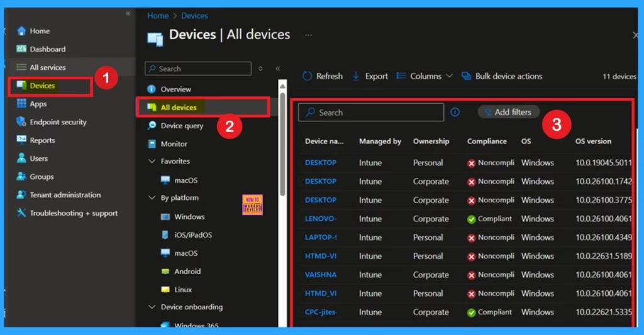The image size is (644, 335).
Task: Click in the submenu Search box
Action: (x=198, y=69)
